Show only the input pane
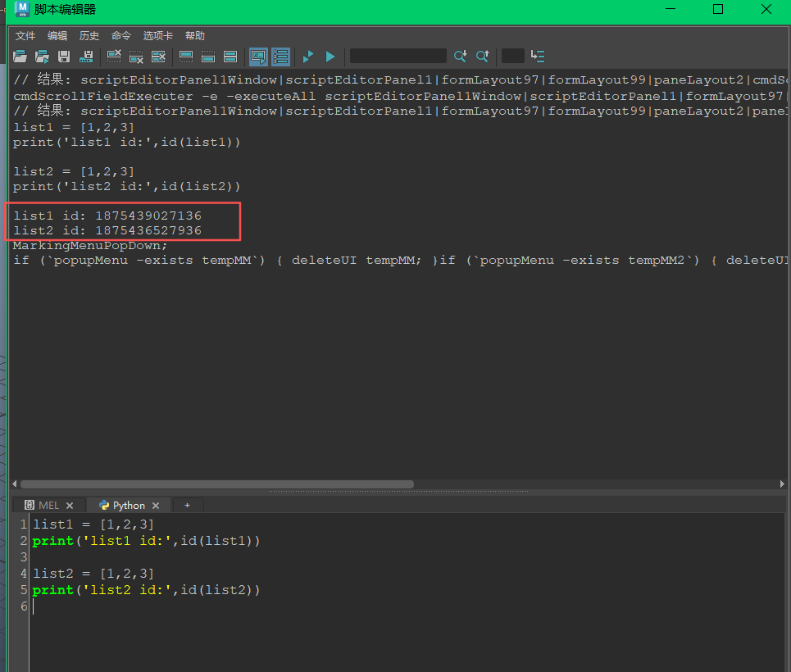The image size is (791, 672). [208, 57]
